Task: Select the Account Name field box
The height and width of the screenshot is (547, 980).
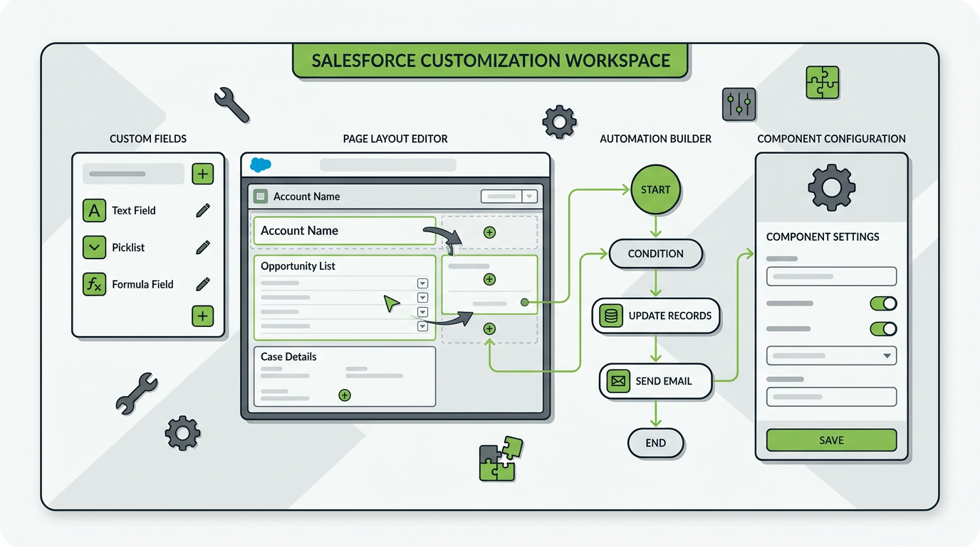Action: pos(345,231)
